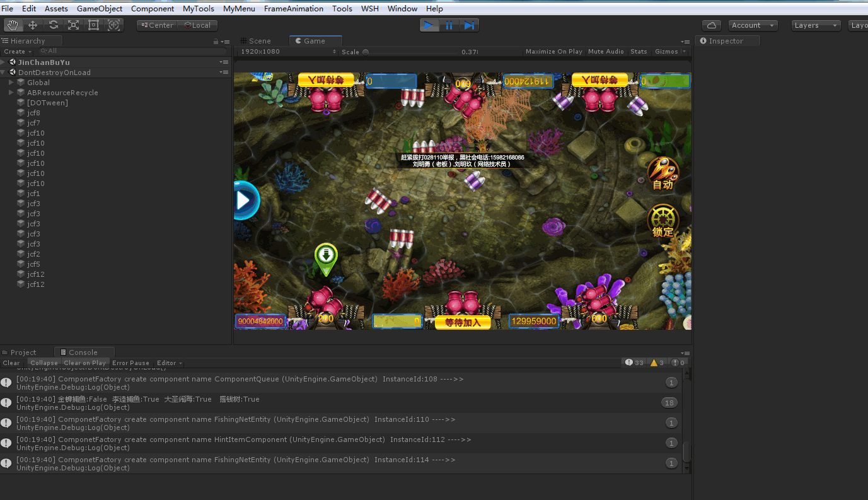The width and height of the screenshot is (868, 500).
Task: Select the Rect transform tool
Action: (x=94, y=25)
